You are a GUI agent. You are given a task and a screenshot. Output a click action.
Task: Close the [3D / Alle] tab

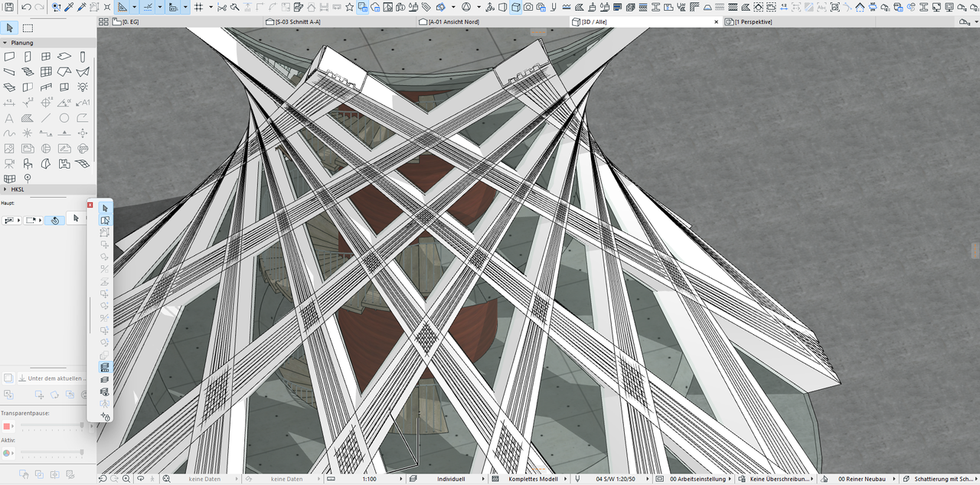coord(717,22)
